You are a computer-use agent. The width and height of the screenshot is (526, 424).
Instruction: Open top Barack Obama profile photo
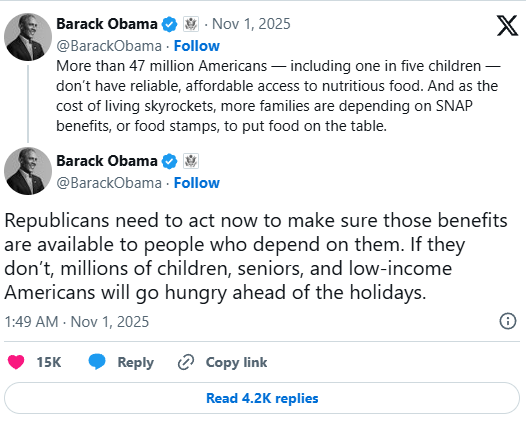click(28, 37)
